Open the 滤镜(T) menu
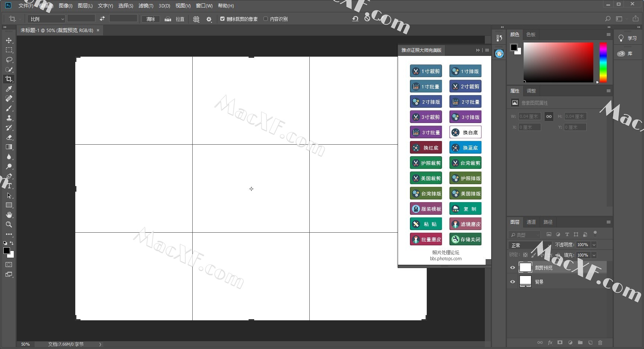The height and width of the screenshot is (349, 644). pos(146,6)
